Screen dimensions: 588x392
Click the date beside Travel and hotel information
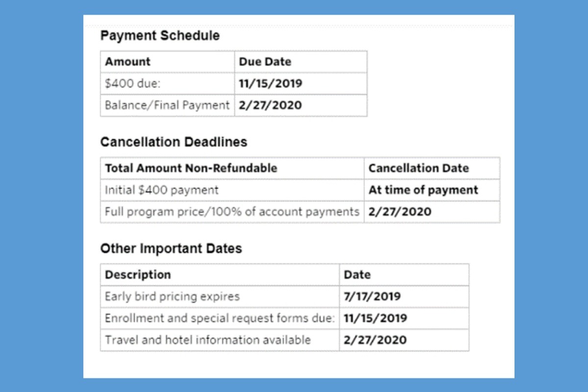[375, 340]
